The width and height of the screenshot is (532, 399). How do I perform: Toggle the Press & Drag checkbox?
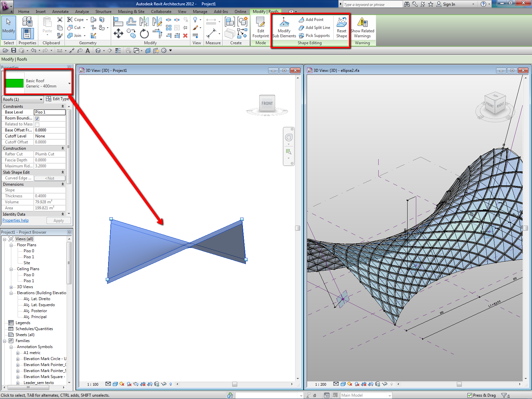470,395
